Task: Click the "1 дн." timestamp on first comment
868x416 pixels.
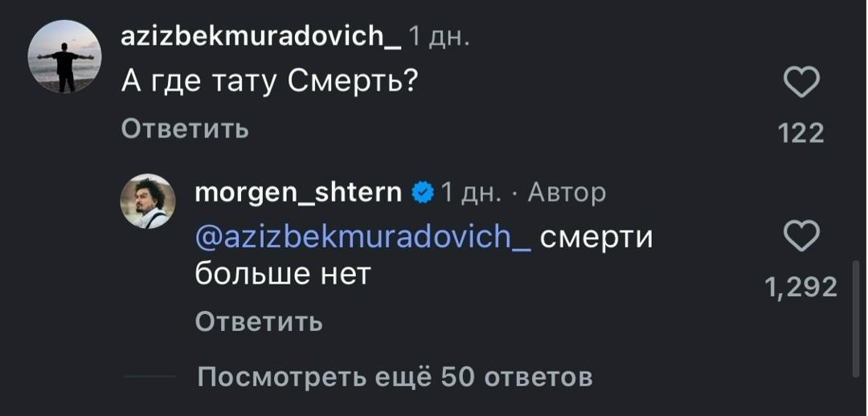Action: click(x=440, y=36)
